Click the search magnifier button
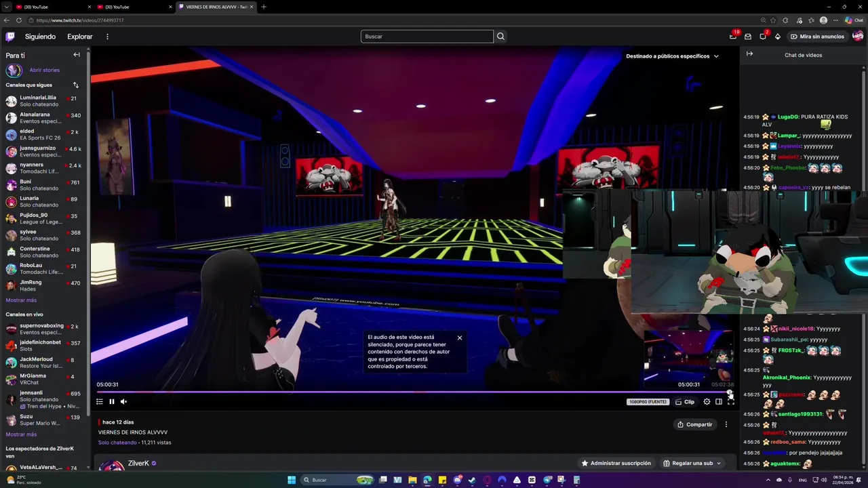 click(500, 37)
